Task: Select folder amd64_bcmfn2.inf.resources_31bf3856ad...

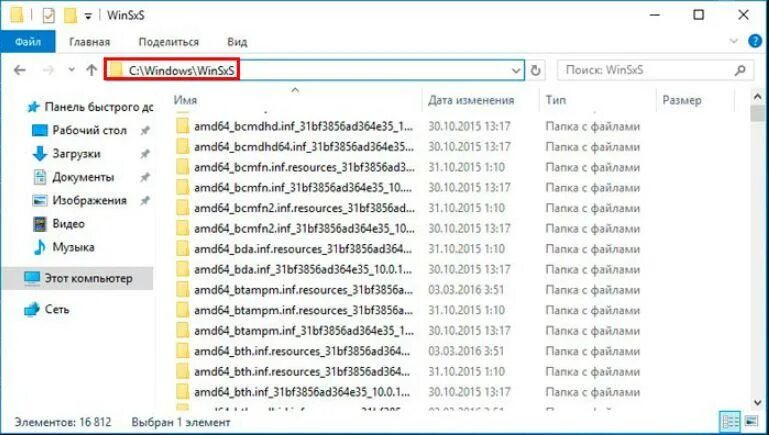Action: 304,208
